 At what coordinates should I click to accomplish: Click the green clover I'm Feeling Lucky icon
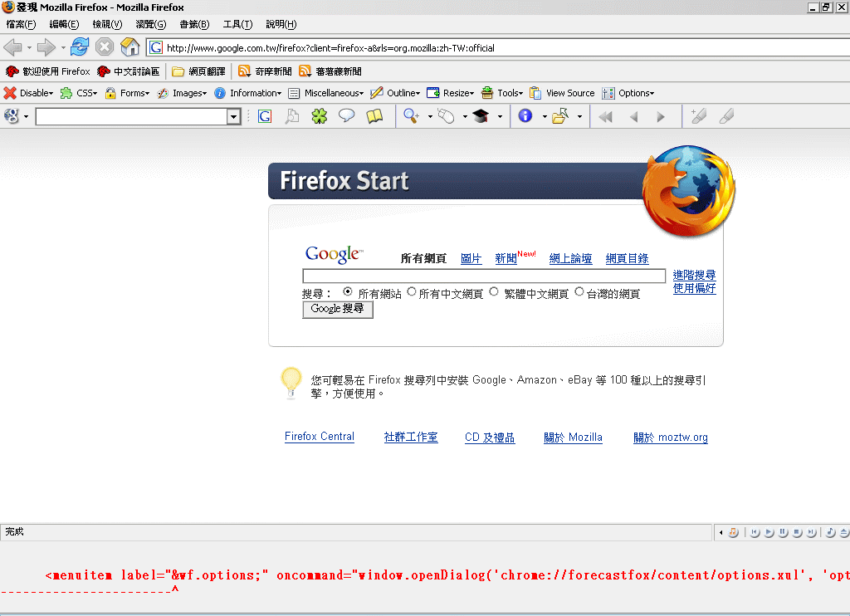[x=320, y=117]
